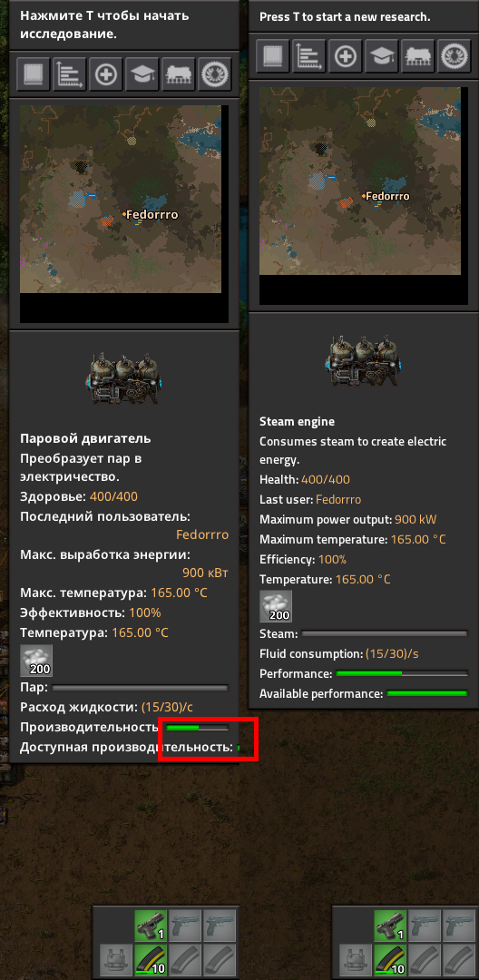The height and width of the screenshot is (980, 479).
Task: Click the 'Press T to start a new research' text
Action: (x=344, y=17)
